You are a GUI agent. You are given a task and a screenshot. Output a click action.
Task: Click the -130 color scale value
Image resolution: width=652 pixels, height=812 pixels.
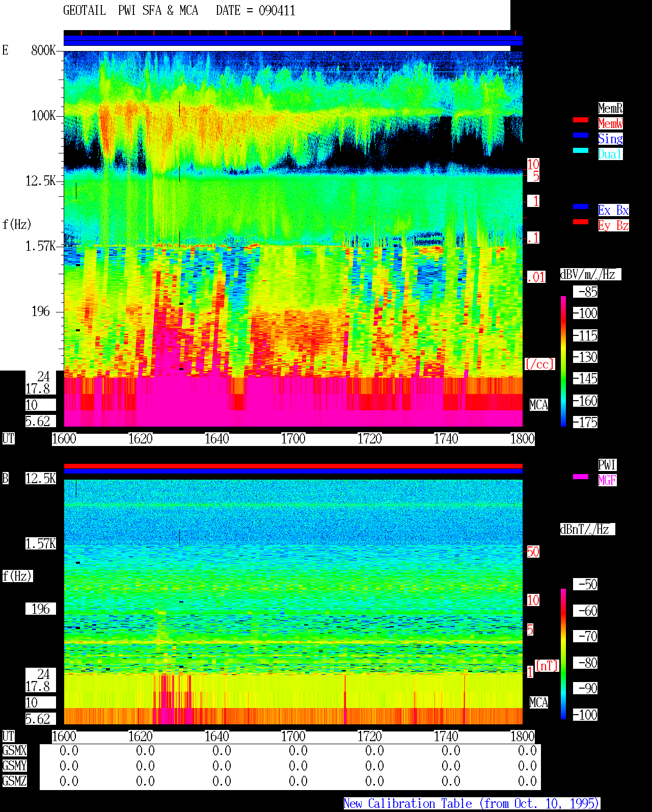click(x=585, y=357)
